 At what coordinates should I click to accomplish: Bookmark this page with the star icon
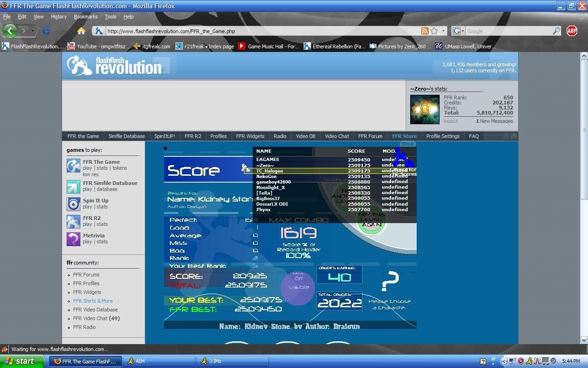coord(434,31)
